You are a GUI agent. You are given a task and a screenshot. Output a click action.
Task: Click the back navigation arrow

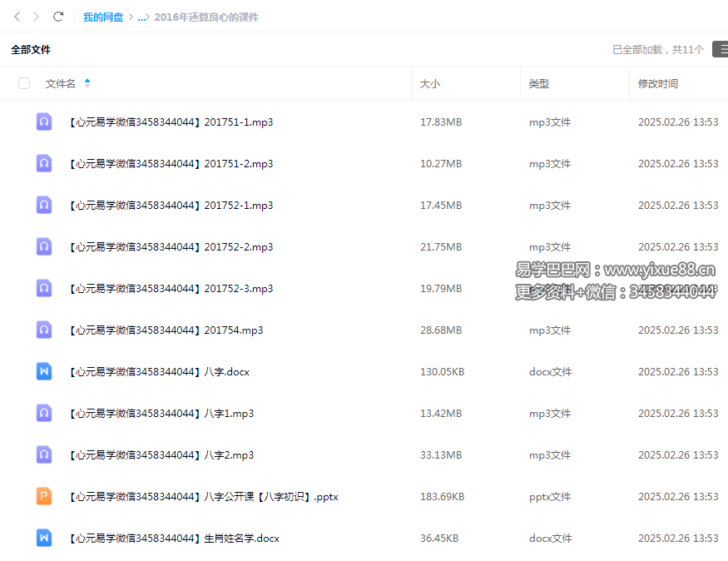[x=17, y=17]
